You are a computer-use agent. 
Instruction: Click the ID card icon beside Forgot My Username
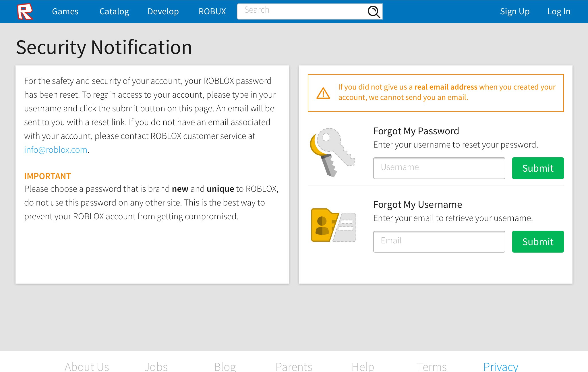point(334,225)
